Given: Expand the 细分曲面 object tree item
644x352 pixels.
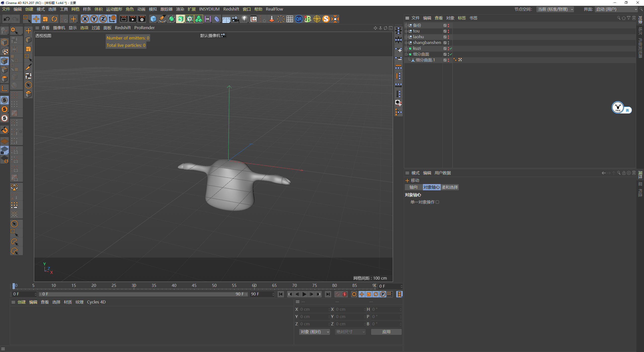Looking at the screenshot, I should pos(406,54).
